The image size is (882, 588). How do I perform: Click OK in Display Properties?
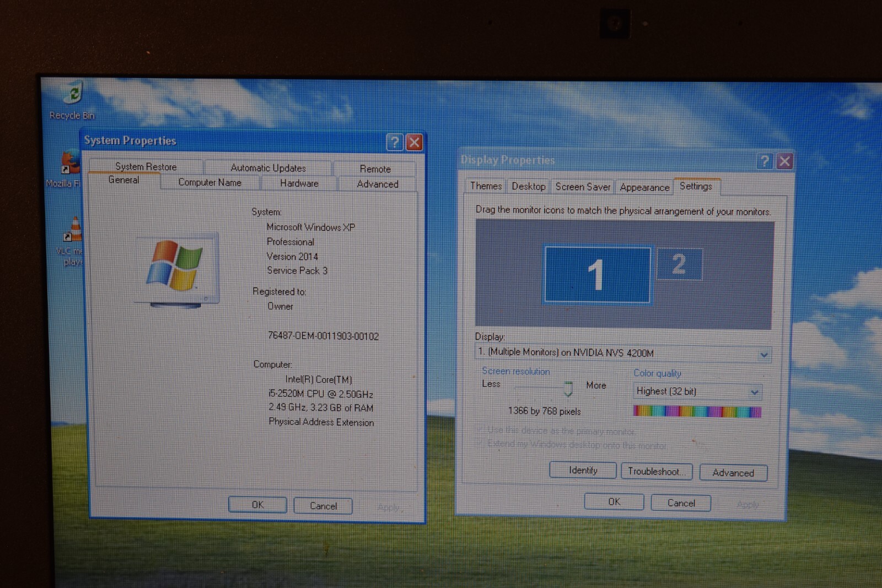pyautogui.click(x=614, y=501)
